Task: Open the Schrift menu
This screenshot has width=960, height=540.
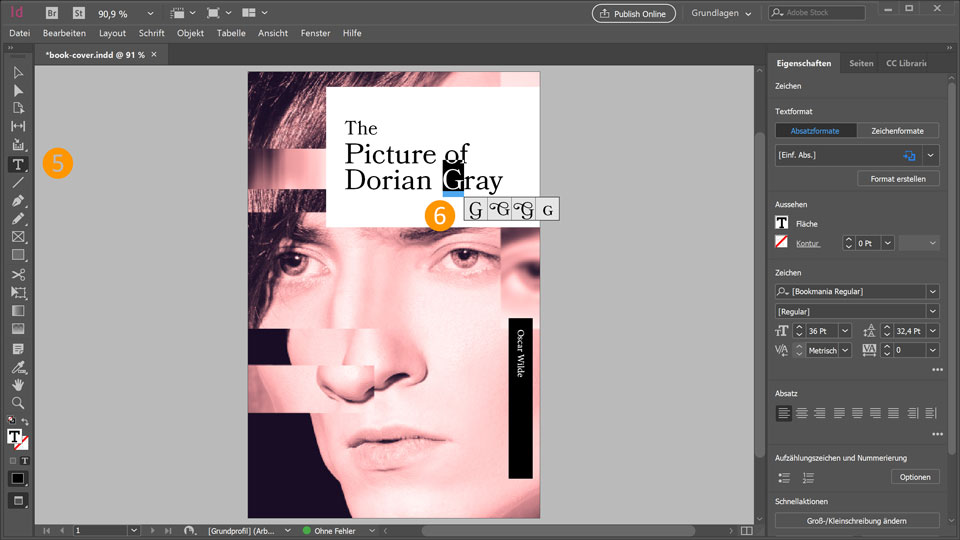Action: coord(151,33)
